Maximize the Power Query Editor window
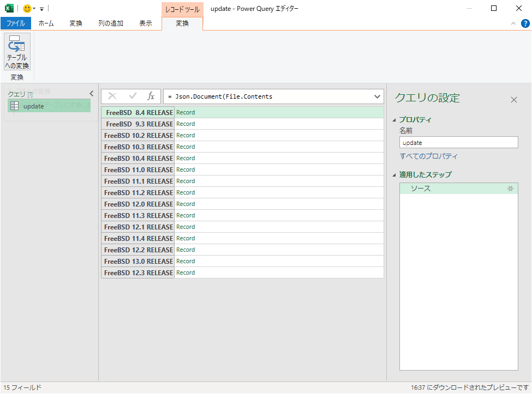 [494, 9]
